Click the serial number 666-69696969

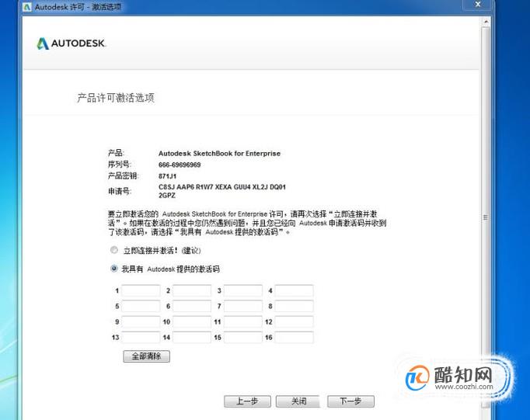tap(180, 165)
